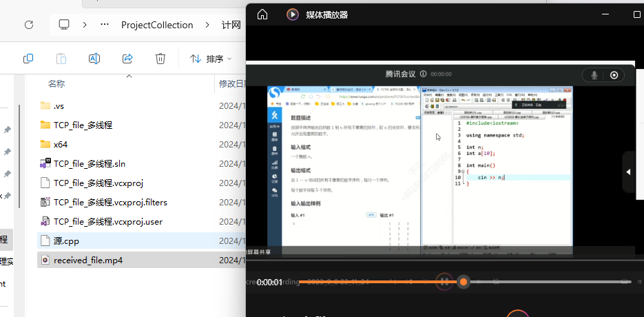Image resolution: width=644 pixels, height=317 pixels.
Task: Expand the chevron after ProjectCollection breadcrumb
Action: [x=207, y=25]
